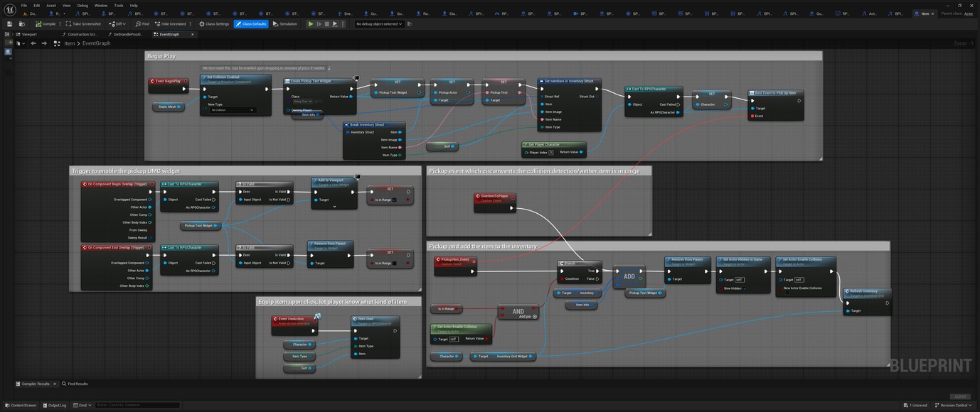Open the Tools menu
The image size is (980, 412).
[x=118, y=5]
